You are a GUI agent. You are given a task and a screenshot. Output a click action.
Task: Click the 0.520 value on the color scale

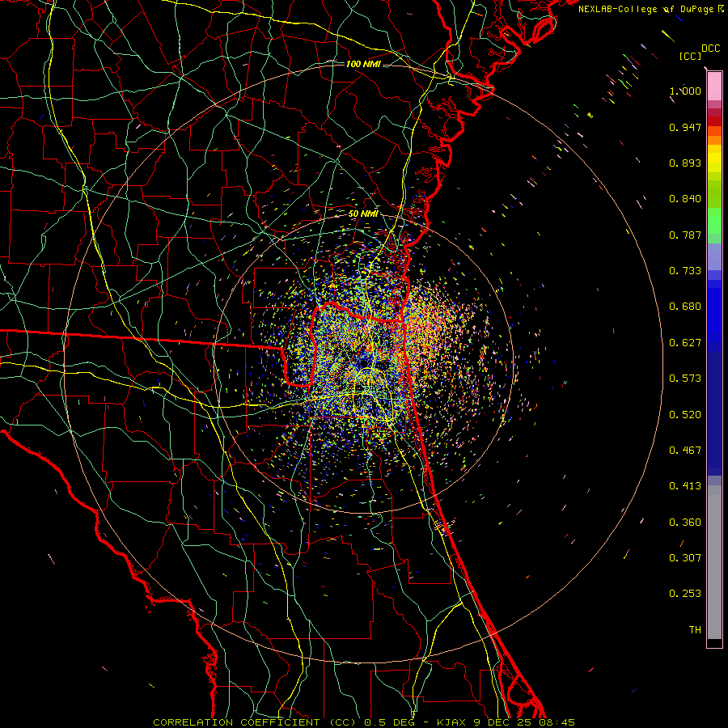(x=685, y=415)
